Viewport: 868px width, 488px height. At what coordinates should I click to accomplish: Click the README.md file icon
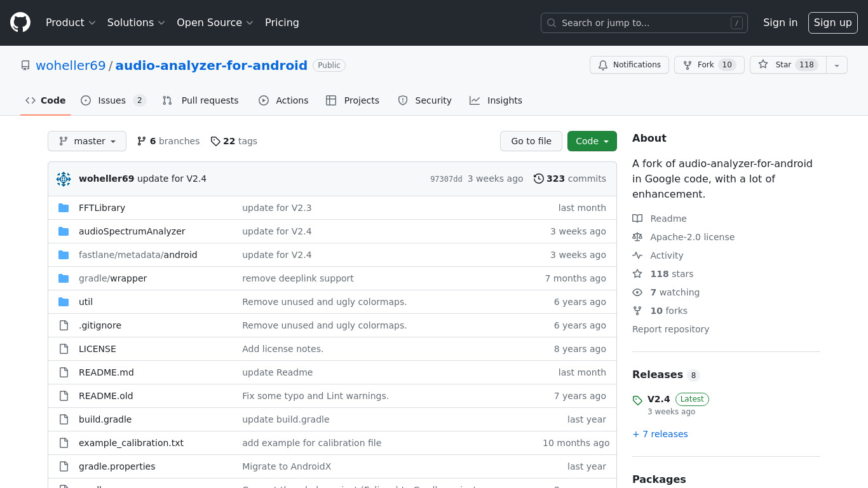pos(64,372)
